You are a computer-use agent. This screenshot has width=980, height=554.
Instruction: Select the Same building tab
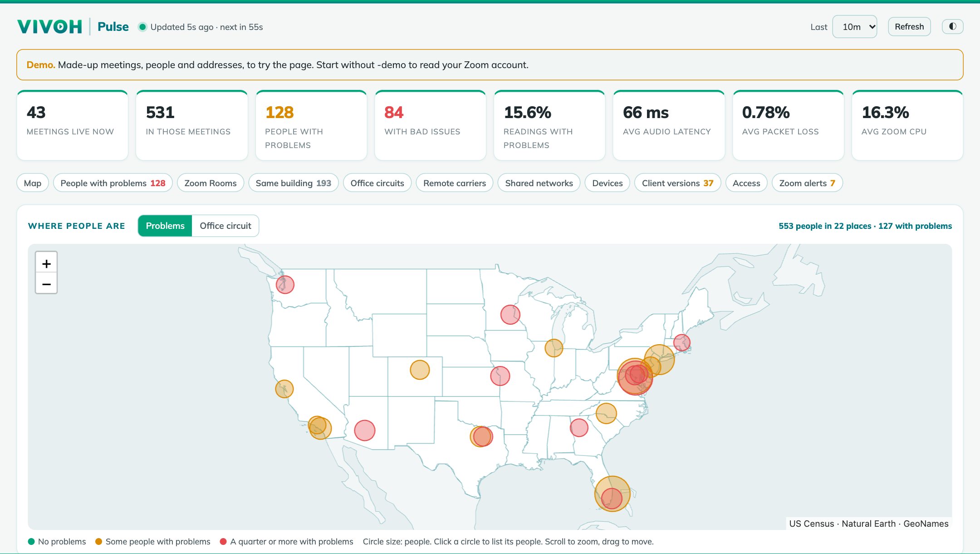[294, 183]
